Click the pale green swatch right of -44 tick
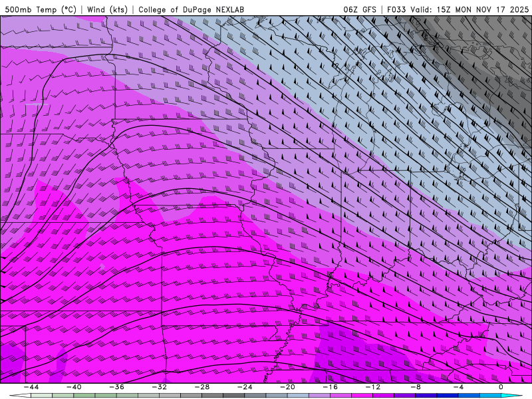This screenshot has width=532, height=399. click(41, 396)
